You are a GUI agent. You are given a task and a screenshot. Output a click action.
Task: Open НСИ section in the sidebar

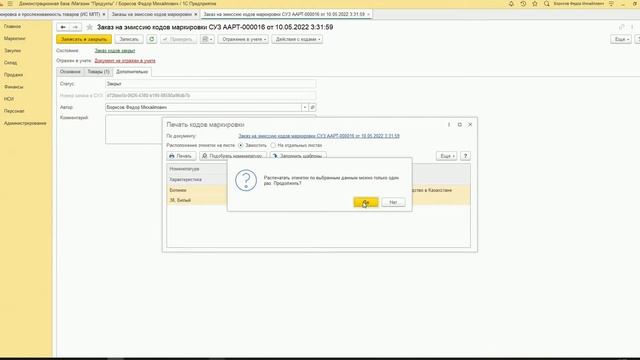tap(9, 99)
